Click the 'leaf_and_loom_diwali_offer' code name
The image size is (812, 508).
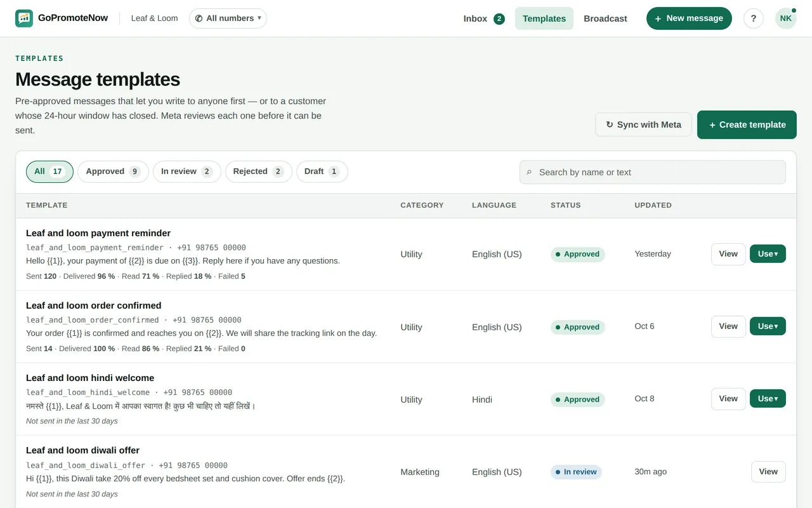pyautogui.click(x=86, y=465)
